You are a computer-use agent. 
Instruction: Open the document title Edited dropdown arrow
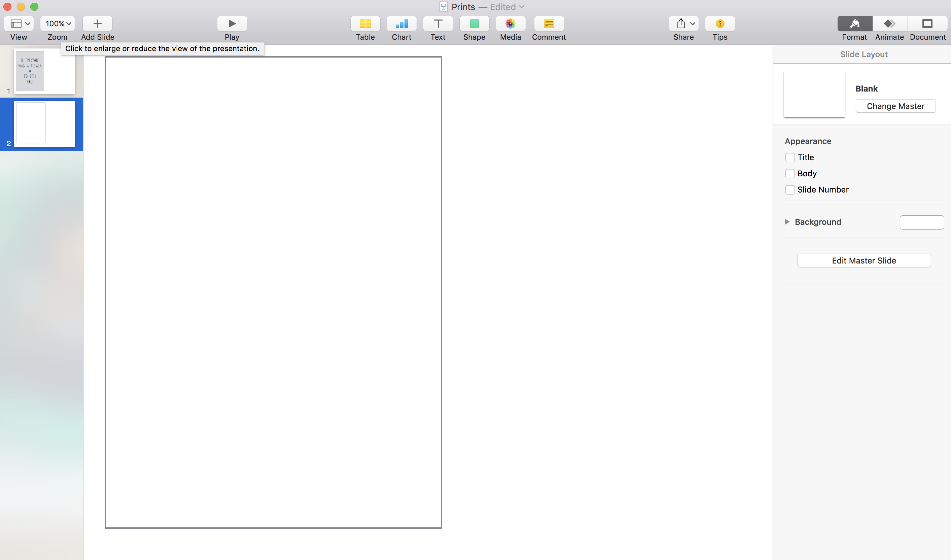coord(522,7)
